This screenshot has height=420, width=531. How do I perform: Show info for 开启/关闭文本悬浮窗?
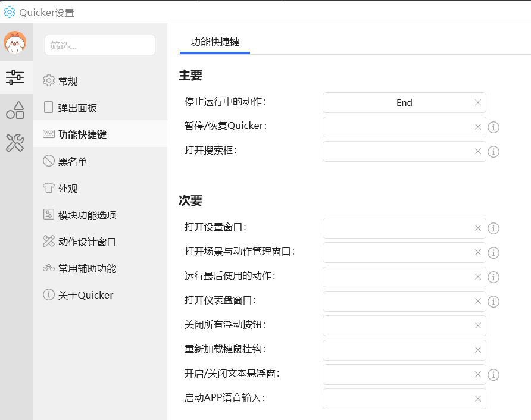(x=493, y=375)
